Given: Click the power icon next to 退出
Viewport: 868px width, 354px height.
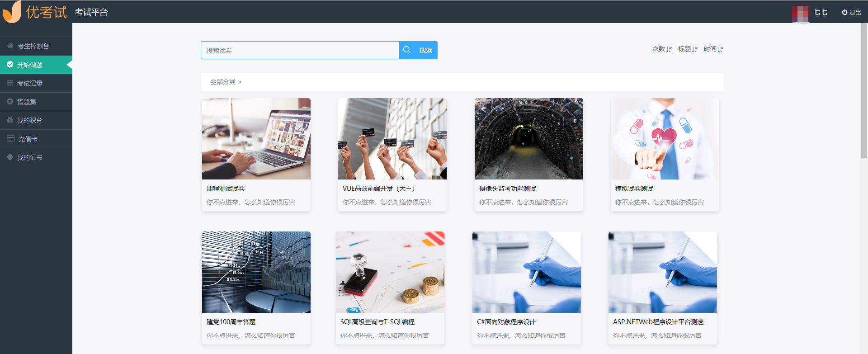Looking at the screenshot, I should [x=844, y=12].
